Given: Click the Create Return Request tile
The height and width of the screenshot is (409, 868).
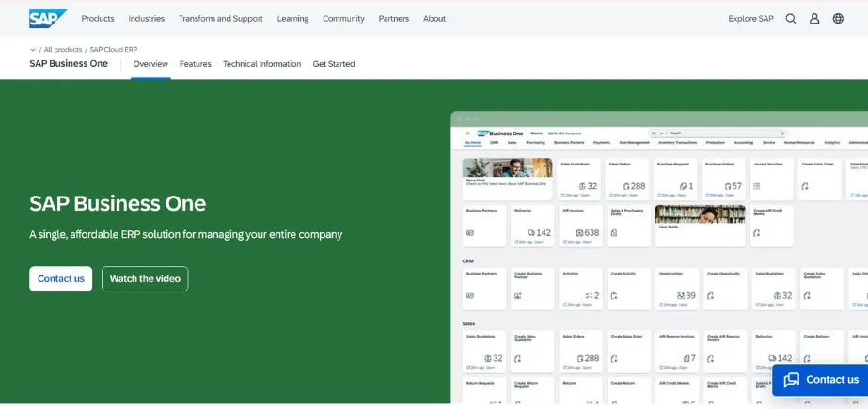Looking at the screenshot, I should 532,391.
